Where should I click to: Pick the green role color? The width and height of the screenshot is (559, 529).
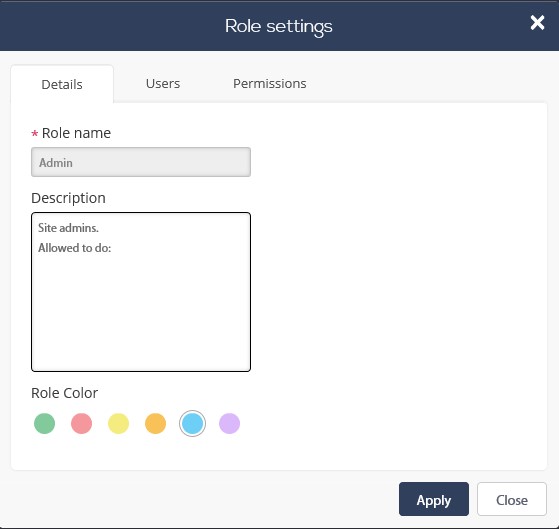[45, 423]
